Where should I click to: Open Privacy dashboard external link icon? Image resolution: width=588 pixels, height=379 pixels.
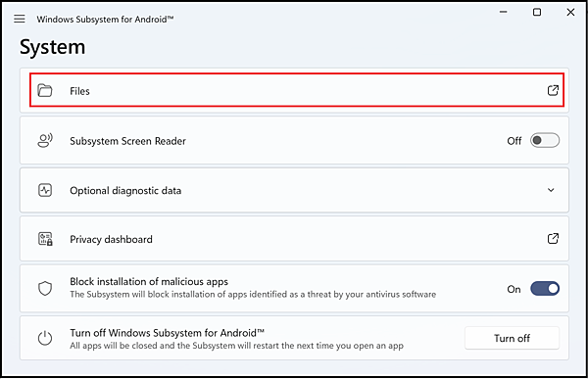pyautogui.click(x=553, y=238)
